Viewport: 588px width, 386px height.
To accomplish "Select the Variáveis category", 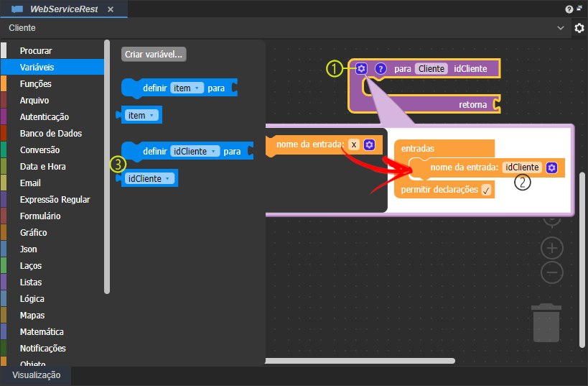I will point(52,68).
